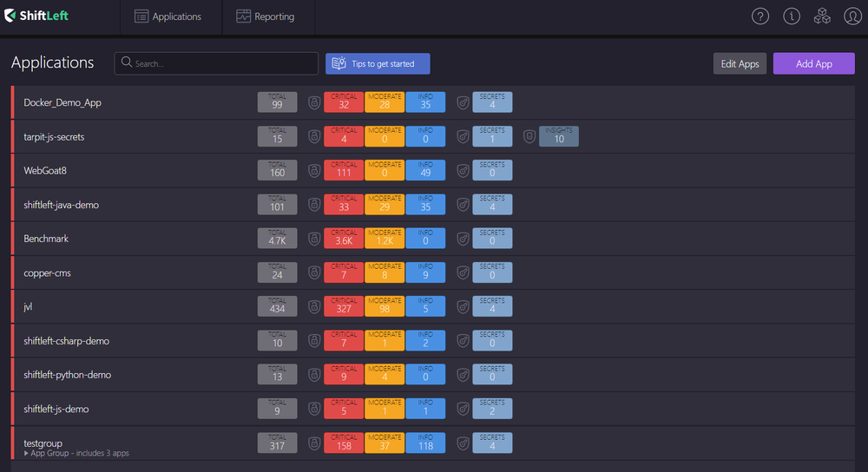
Task: Open the shiftleft-js-demo application
Action: coord(56,409)
